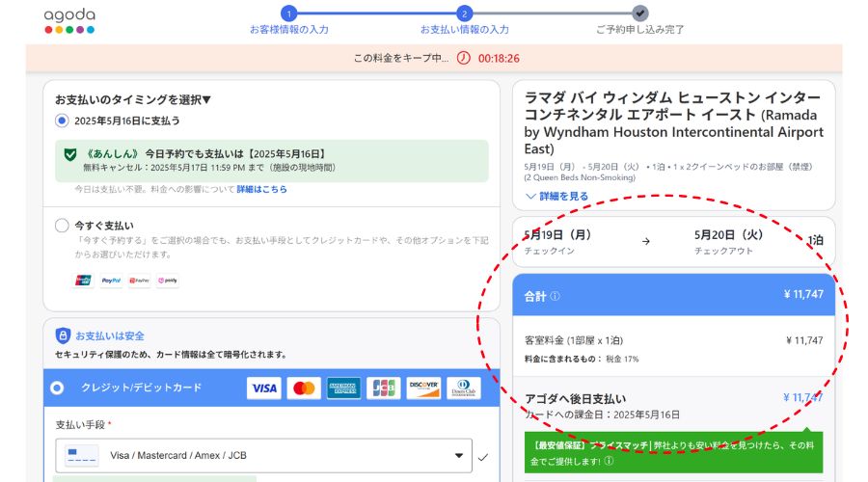Go to お客様情報の入力 step

click(x=289, y=29)
